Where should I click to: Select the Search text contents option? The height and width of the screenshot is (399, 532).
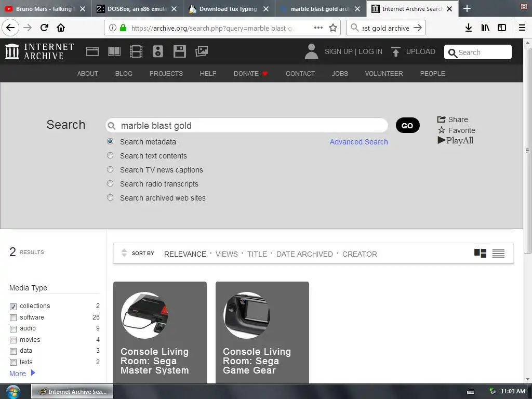tap(110, 155)
